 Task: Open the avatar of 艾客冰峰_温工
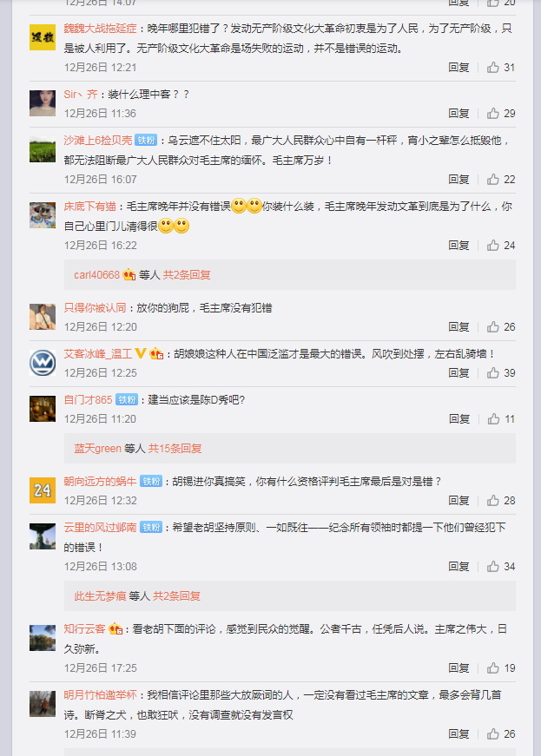click(x=43, y=363)
